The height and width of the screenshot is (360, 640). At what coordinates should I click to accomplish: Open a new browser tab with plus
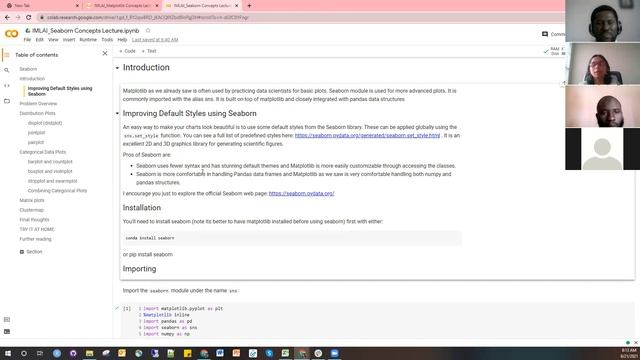point(249,6)
